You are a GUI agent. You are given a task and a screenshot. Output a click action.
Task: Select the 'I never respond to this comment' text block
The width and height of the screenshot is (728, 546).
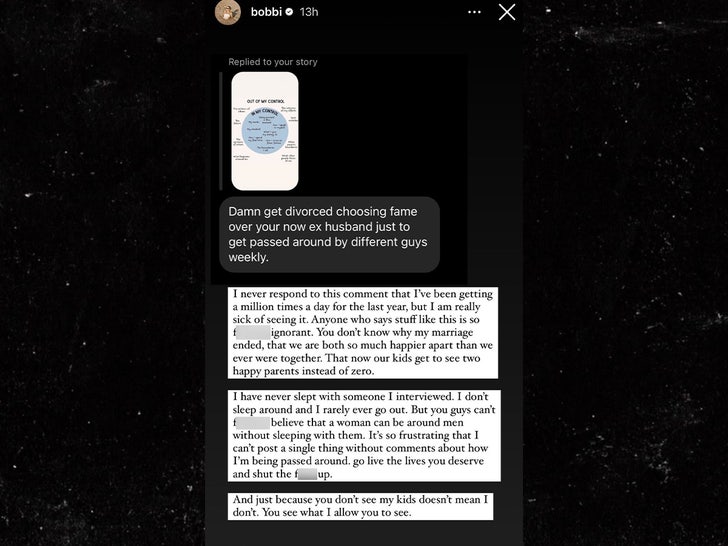[363, 332]
